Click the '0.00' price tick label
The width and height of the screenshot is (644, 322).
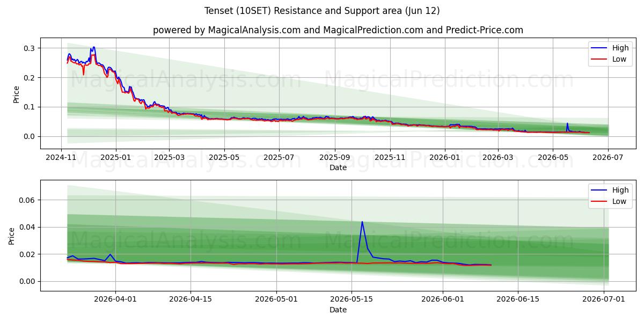click(27, 281)
